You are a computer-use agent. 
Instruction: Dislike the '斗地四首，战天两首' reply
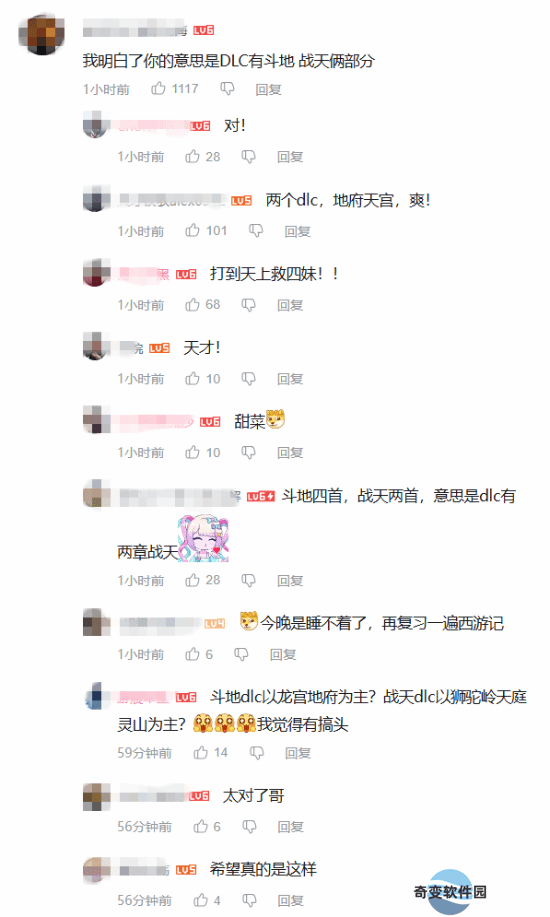pyautogui.click(x=249, y=580)
